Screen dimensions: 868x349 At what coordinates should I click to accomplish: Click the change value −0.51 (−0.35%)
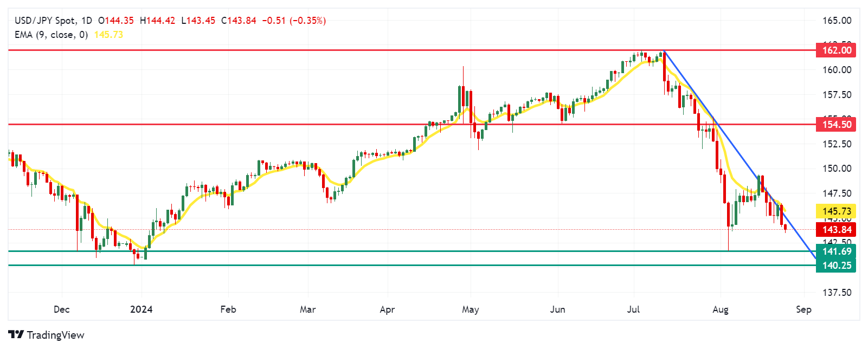point(294,21)
